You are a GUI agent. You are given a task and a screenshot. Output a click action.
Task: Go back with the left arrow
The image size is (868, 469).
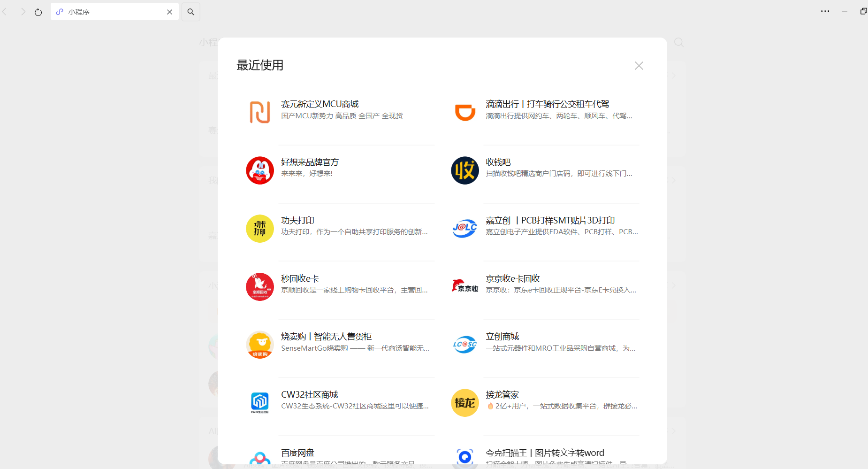5,12
